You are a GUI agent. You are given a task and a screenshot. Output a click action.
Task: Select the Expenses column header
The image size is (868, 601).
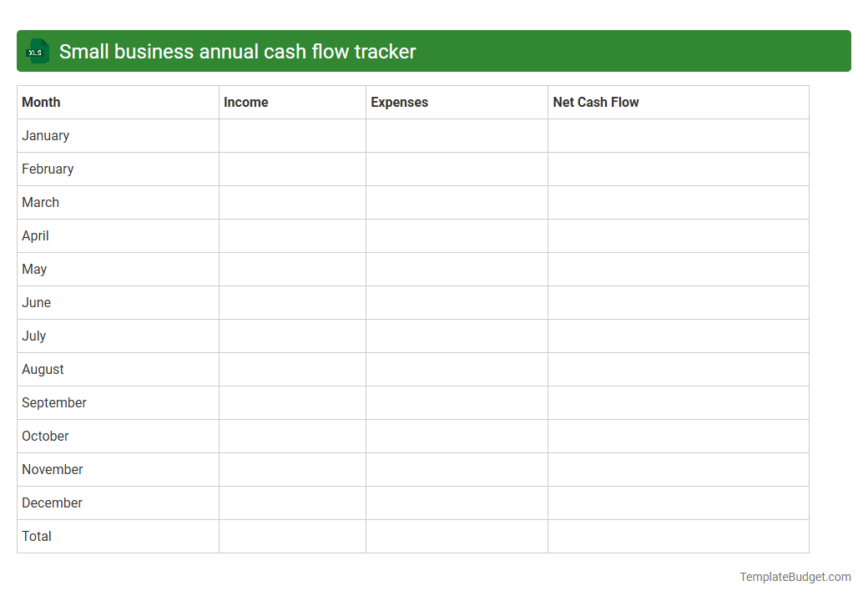[x=400, y=102]
